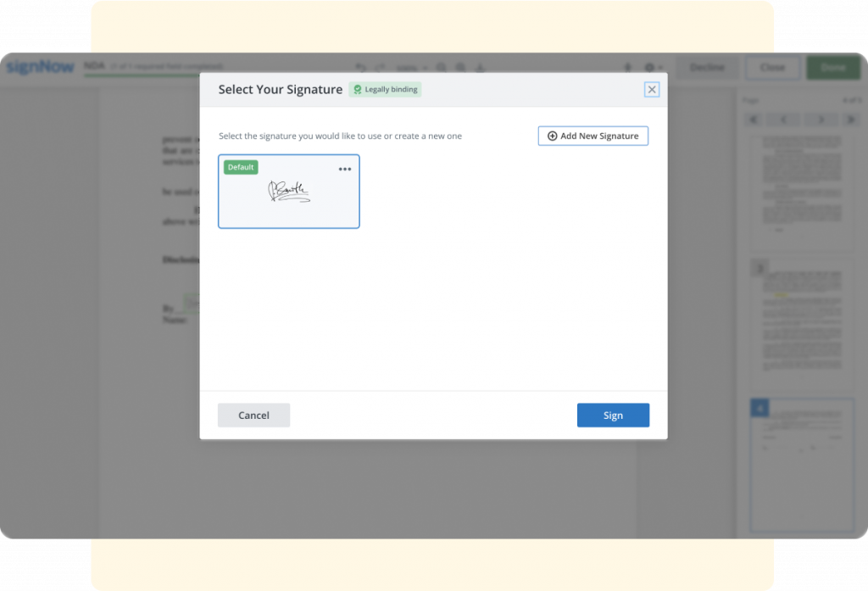Viewport: 868px width, 591px height.
Task: Cancel the signature selection
Action: [253, 415]
